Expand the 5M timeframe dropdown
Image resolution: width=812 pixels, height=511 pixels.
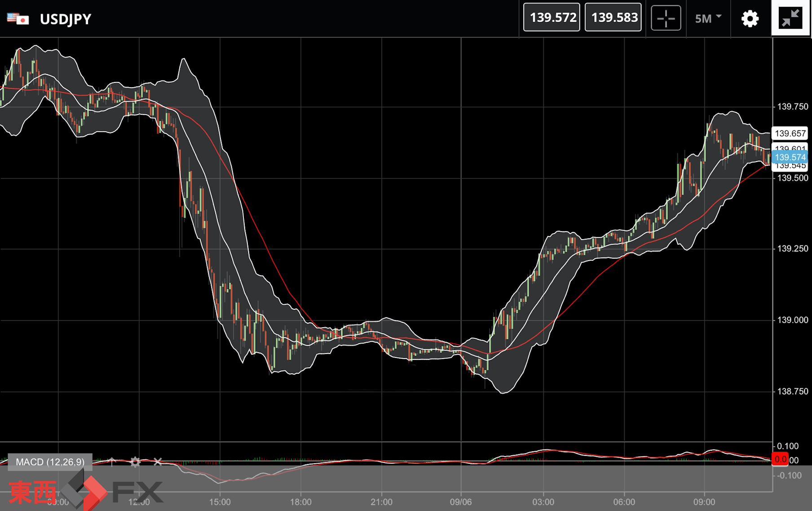click(708, 18)
